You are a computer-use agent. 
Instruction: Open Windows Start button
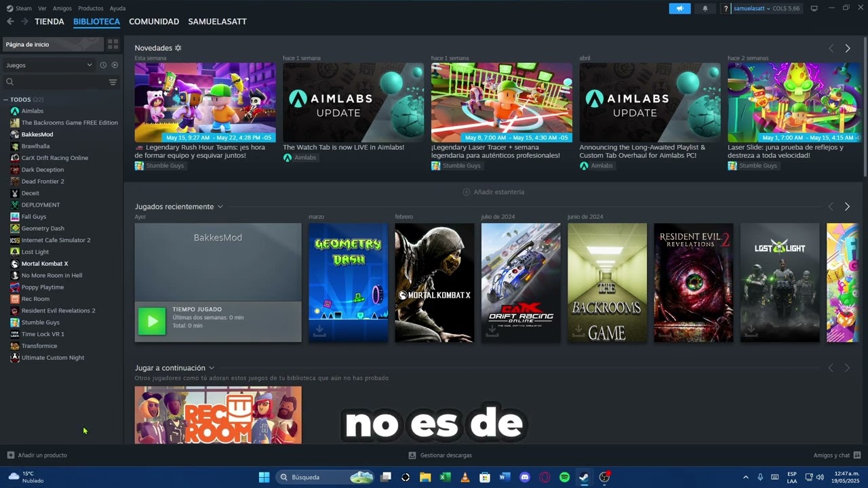(264, 477)
